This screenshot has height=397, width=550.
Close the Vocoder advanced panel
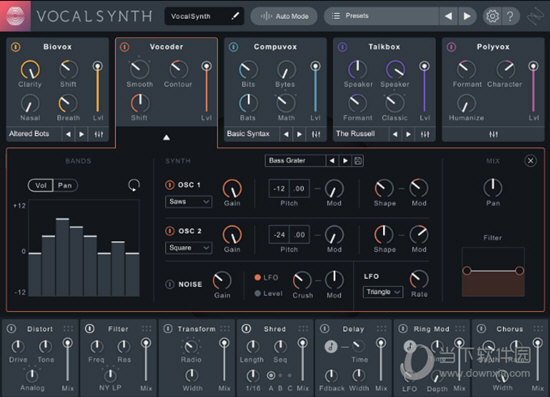530,161
